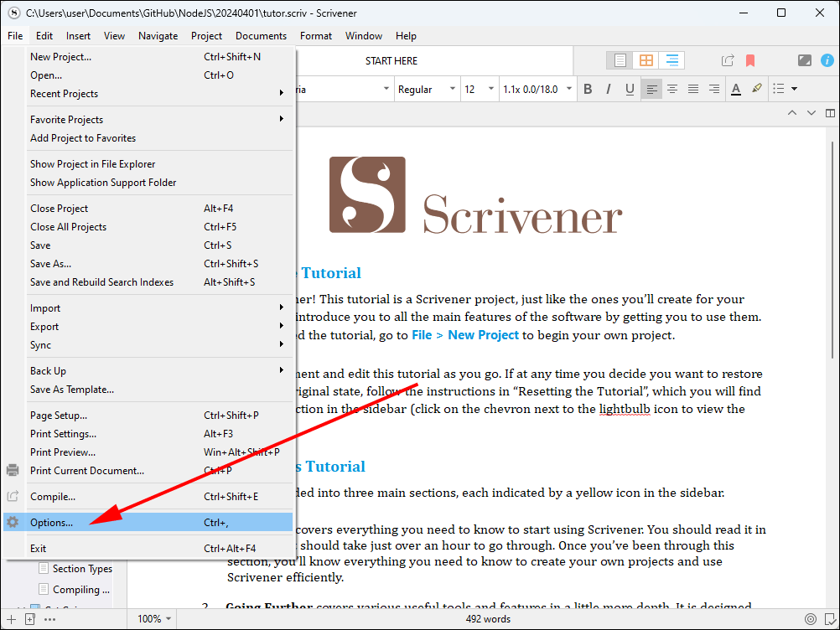The width and height of the screenshot is (840, 630).
Task: Click the 492 words count
Action: coord(488,619)
